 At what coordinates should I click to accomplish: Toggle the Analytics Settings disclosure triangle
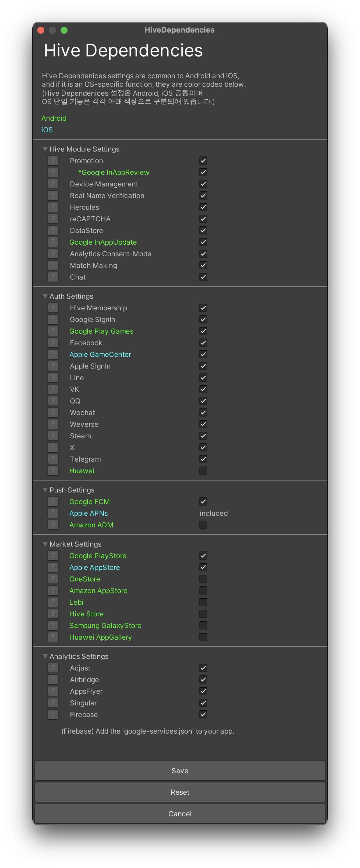[45, 656]
